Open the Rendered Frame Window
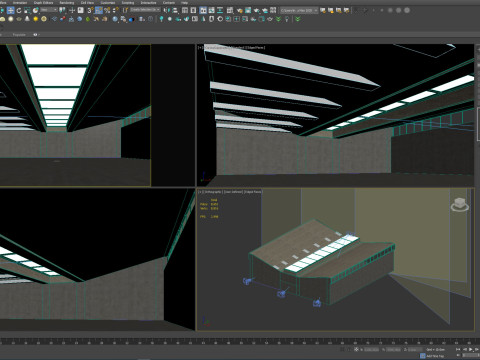 [248, 10]
